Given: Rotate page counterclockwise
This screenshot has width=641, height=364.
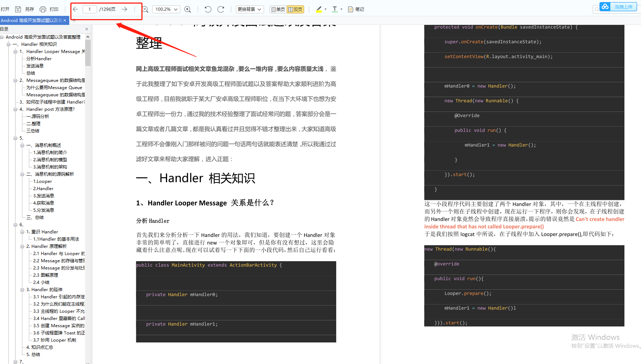Looking at the screenshot, I should tap(208, 9).
